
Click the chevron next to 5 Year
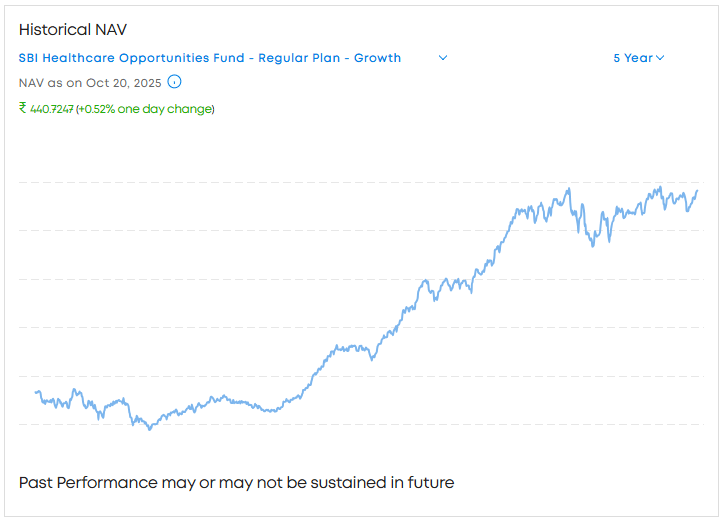point(661,58)
